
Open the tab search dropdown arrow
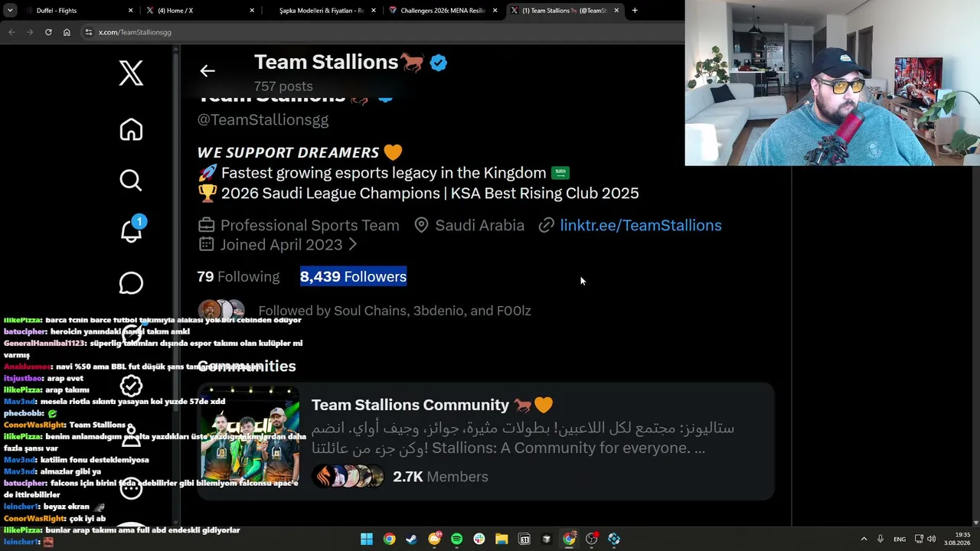[10, 11]
